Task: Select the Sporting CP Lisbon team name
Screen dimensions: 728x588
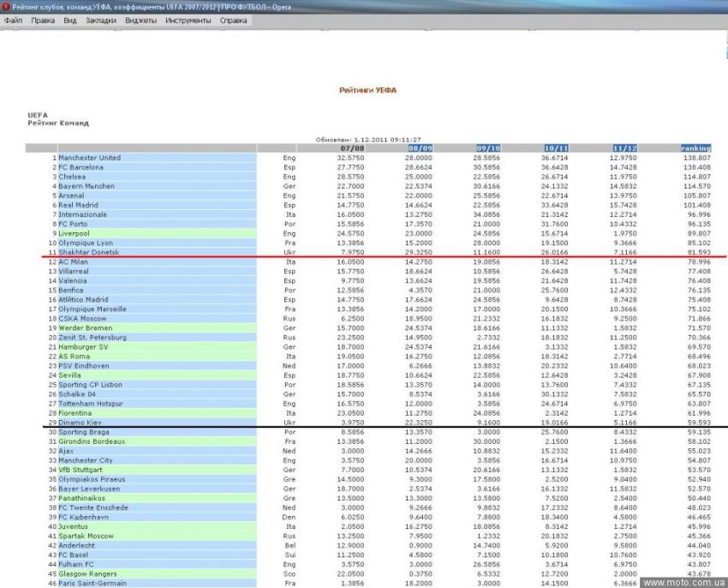Action: coord(90,385)
